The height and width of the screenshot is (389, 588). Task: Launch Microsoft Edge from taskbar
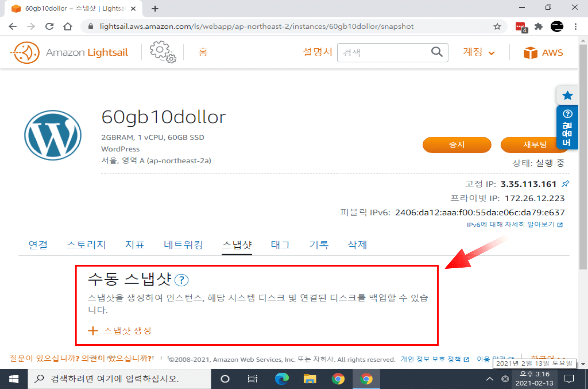[x=282, y=379]
